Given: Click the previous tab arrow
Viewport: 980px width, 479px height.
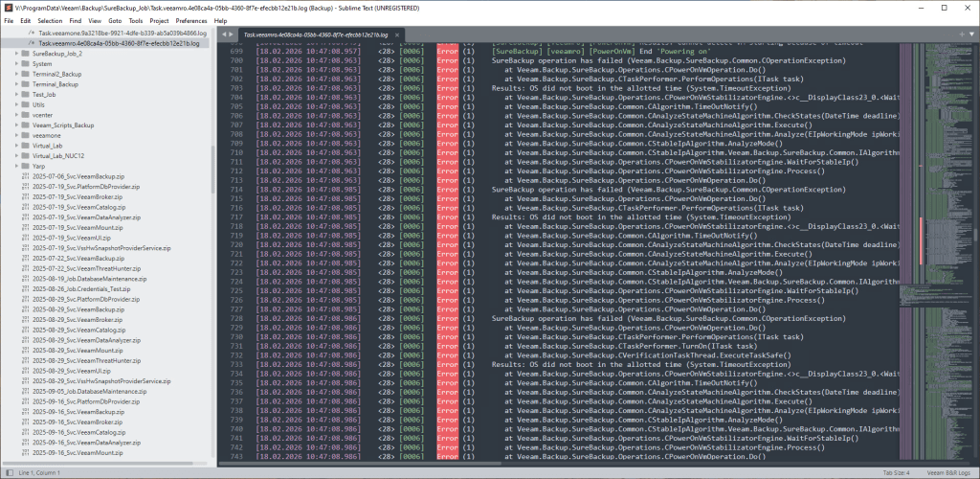Looking at the screenshot, I should click(224, 34).
